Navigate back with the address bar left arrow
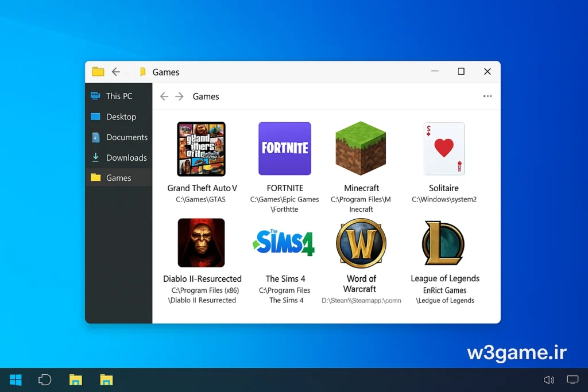 164,96
